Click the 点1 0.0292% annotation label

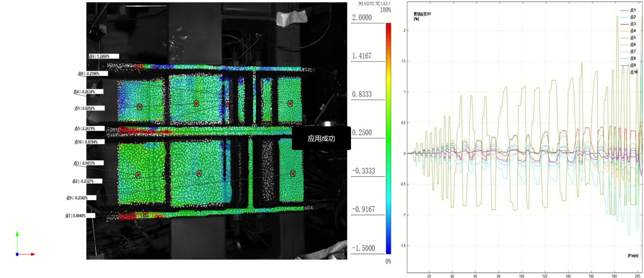(89, 108)
